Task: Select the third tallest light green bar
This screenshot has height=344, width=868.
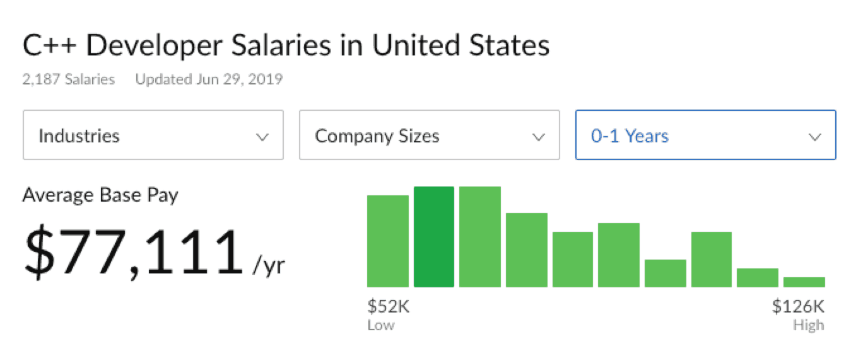Action: pyautogui.click(x=480, y=237)
